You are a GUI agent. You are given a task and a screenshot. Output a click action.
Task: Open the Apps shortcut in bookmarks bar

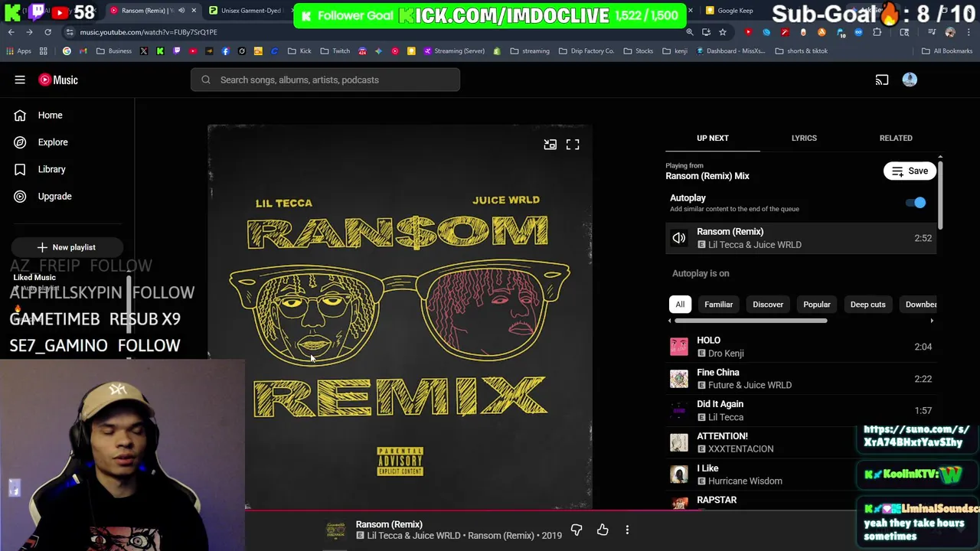19,51
